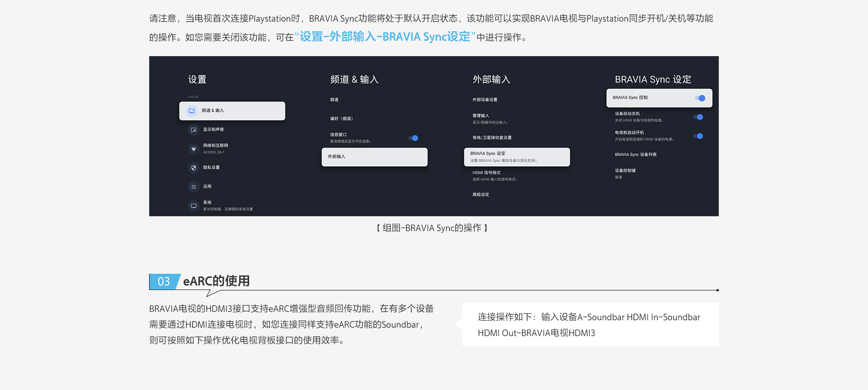Click the paragraph starting BRAVIA电视的HDMI3接口

click(x=292, y=325)
